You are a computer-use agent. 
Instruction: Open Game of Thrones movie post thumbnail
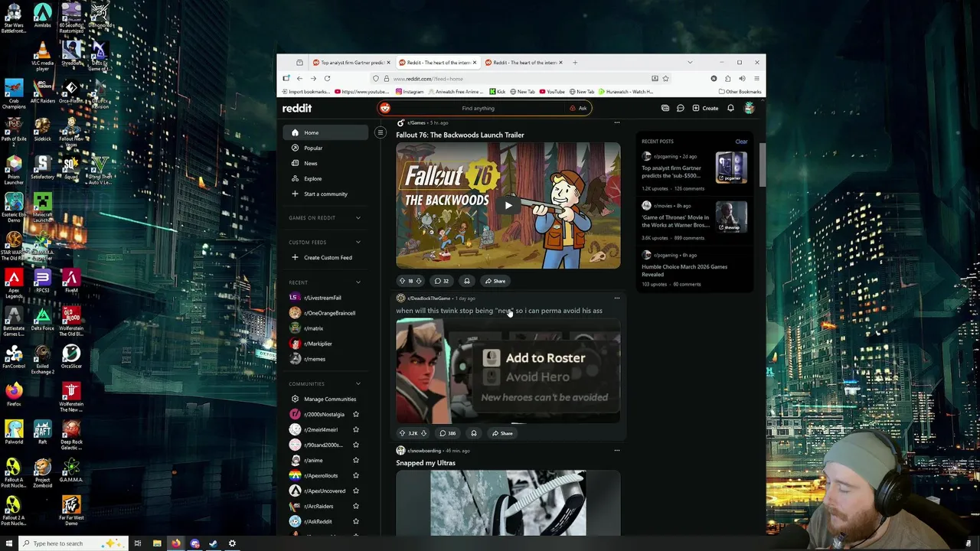(731, 217)
